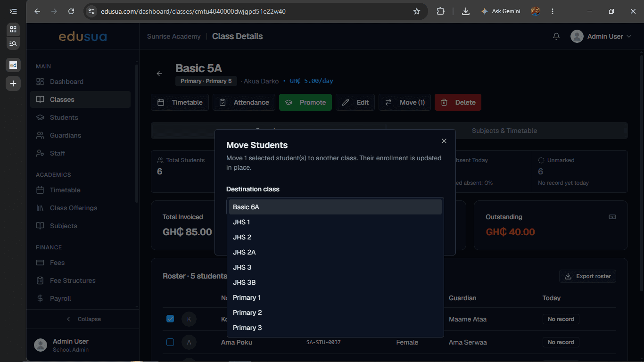The height and width of the screenshot is (362, 644).
Task: Close the Move Students dialog
Action: (444, 141)
